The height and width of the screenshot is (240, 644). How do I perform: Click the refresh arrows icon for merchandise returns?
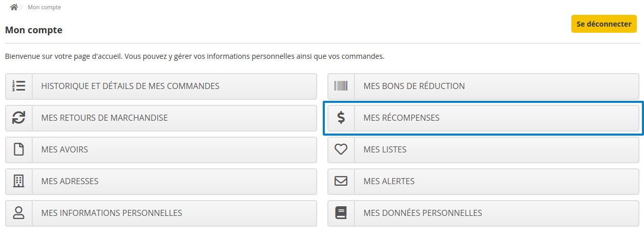(19, 118)
